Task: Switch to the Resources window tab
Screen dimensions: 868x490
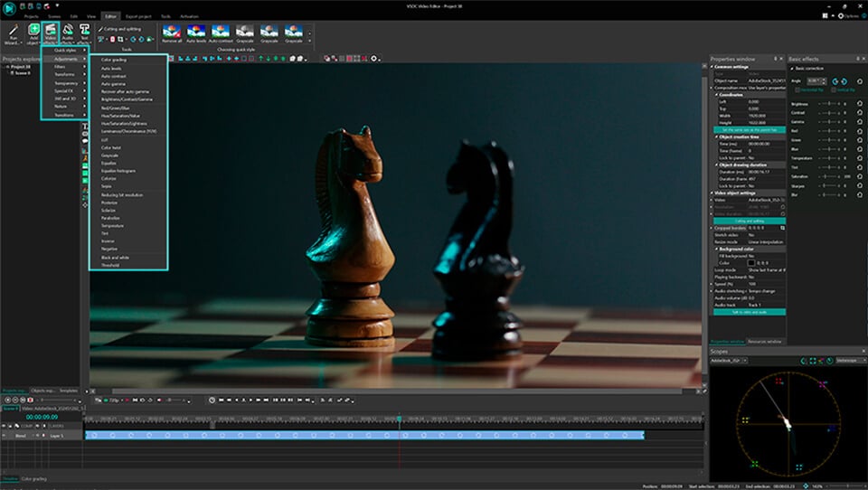Action: [765, 342]
